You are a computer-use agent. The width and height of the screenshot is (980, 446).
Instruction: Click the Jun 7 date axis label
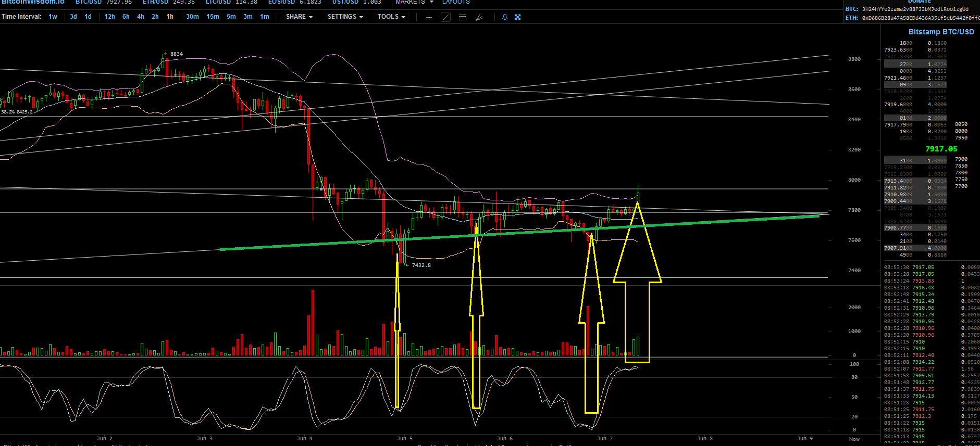pos(605,438)
